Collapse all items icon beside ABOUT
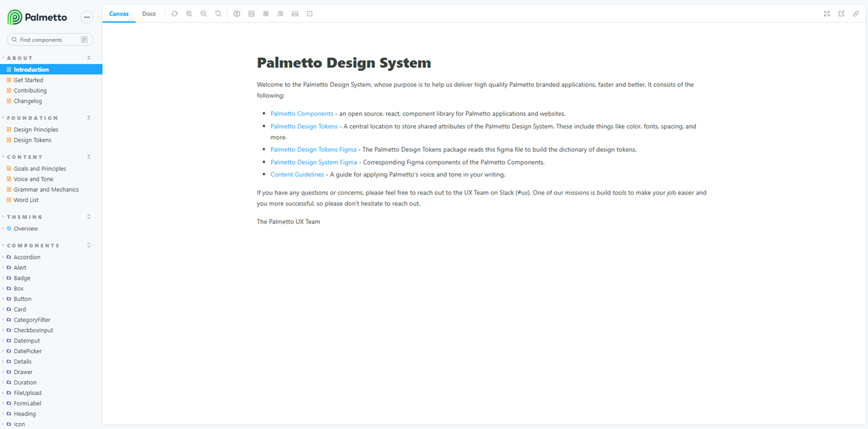868x429 pixels. pyautogui.click(x=89, y=58)
